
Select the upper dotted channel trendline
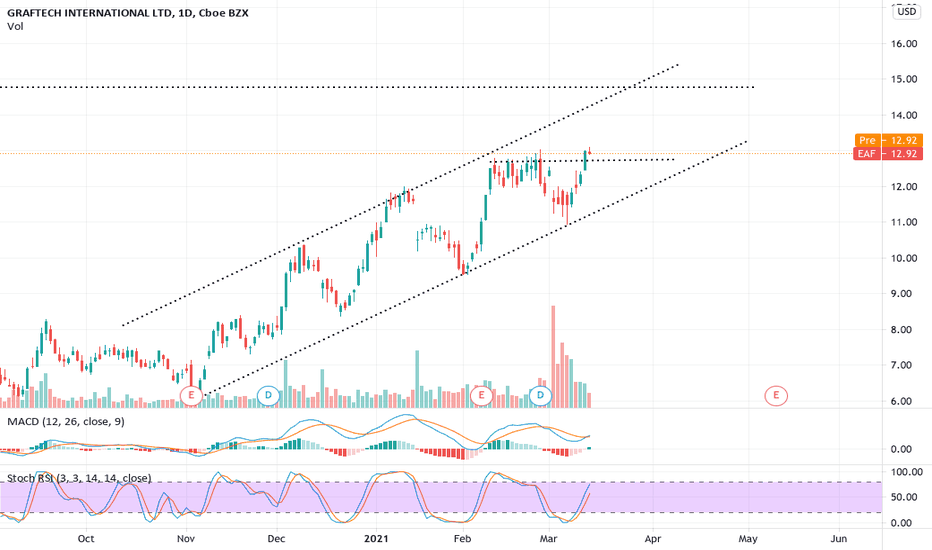(401, 194)
